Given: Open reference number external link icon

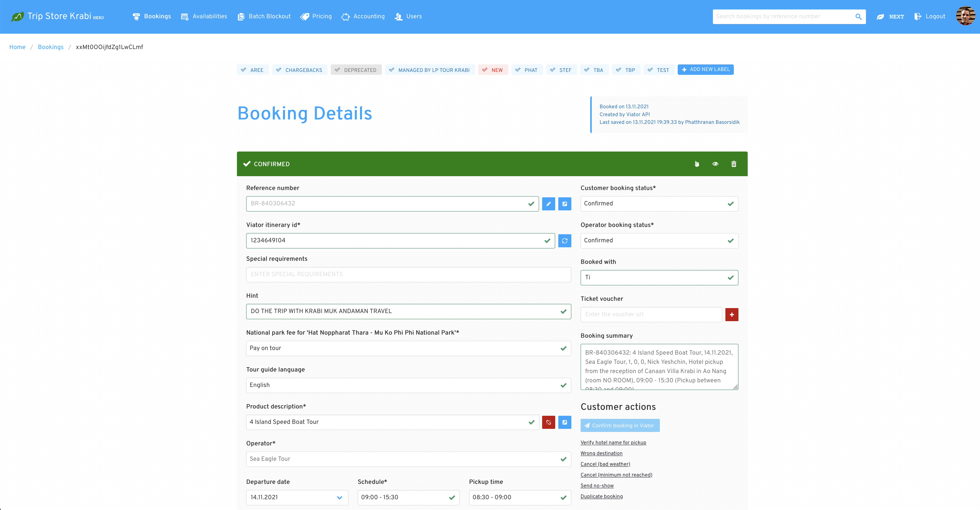Looking at the screenshot, I should point(565,204).
